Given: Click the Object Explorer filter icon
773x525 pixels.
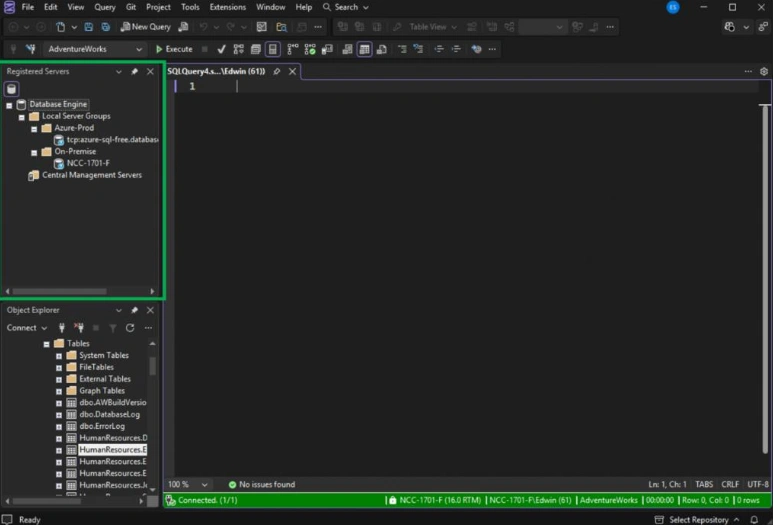Looking at the screenshot, I should (x=113, y=328).
